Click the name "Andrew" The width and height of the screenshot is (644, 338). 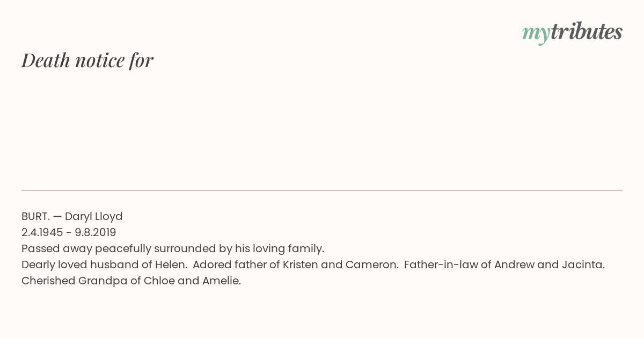coord(513,264)
